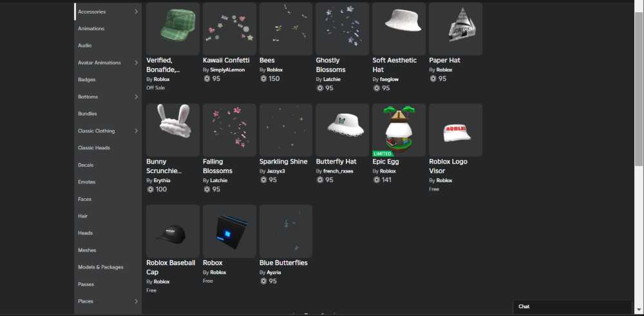Open Latchie's profile under Falling Blossoms

pos(219,181)
